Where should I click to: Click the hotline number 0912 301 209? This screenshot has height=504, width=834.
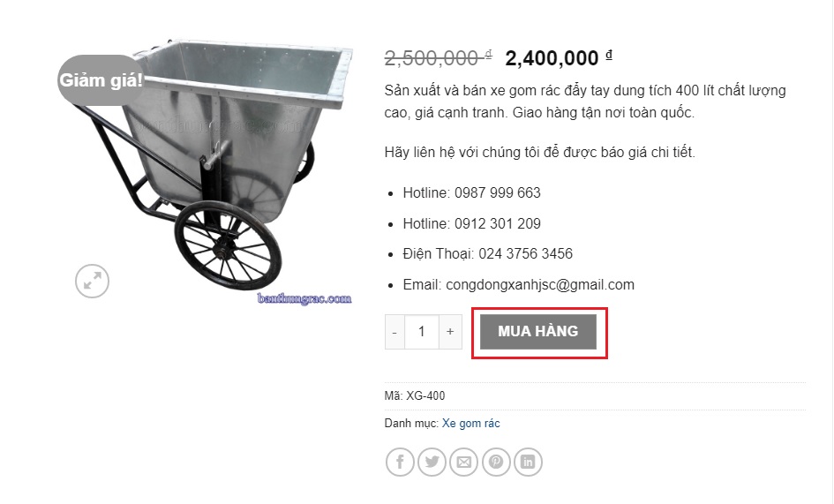tap(498, 223)
